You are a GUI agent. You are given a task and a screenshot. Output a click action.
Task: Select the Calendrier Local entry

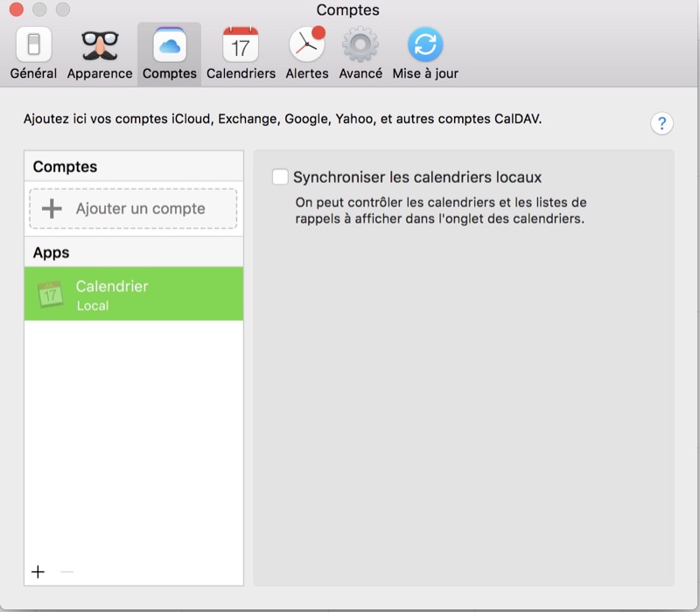click(x=134, y=295)
